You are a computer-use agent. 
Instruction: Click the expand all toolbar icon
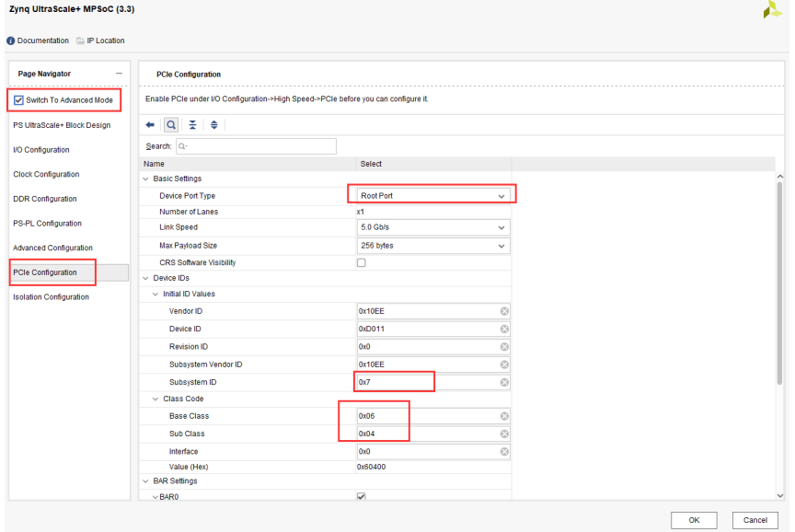pos(214,125)
